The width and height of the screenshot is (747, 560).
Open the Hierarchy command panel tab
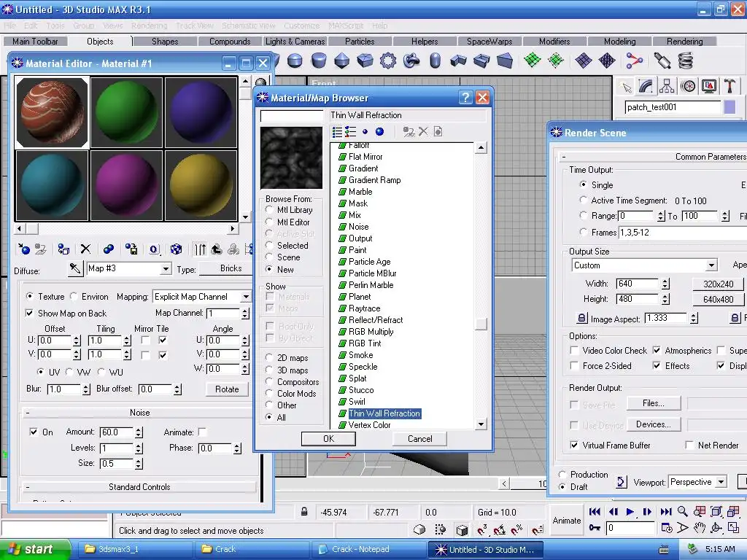click(x=667, y=86)
